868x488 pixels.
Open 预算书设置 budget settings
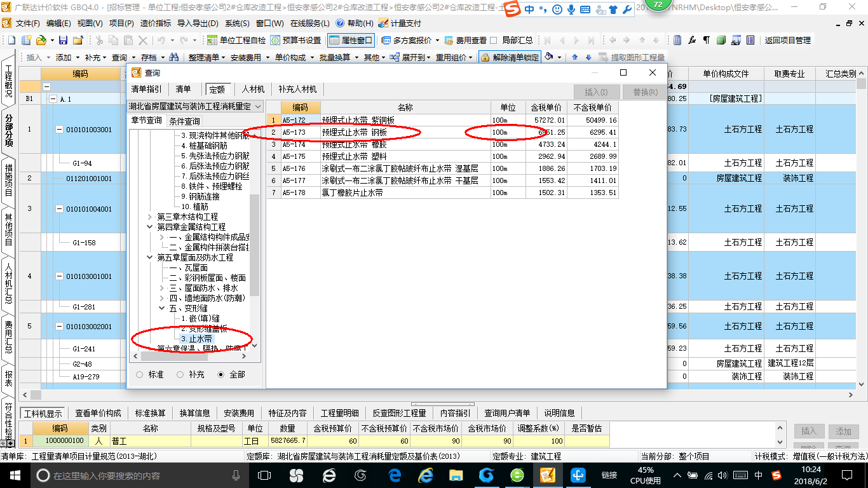pyautogui.click(x=296, y=40)
